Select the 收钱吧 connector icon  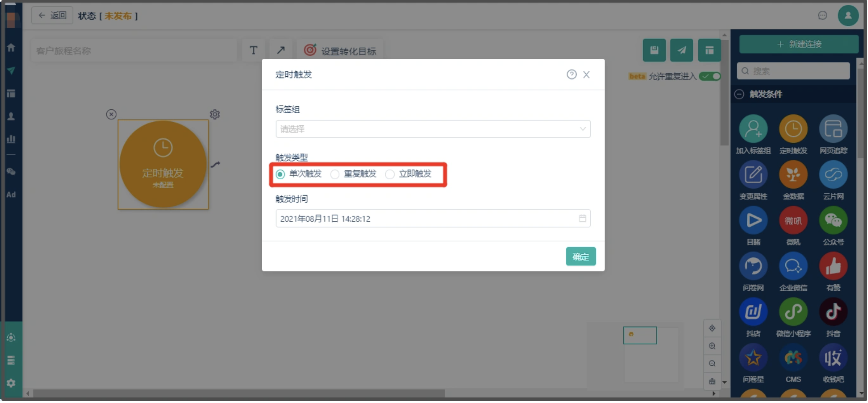(x=834, y=358)
